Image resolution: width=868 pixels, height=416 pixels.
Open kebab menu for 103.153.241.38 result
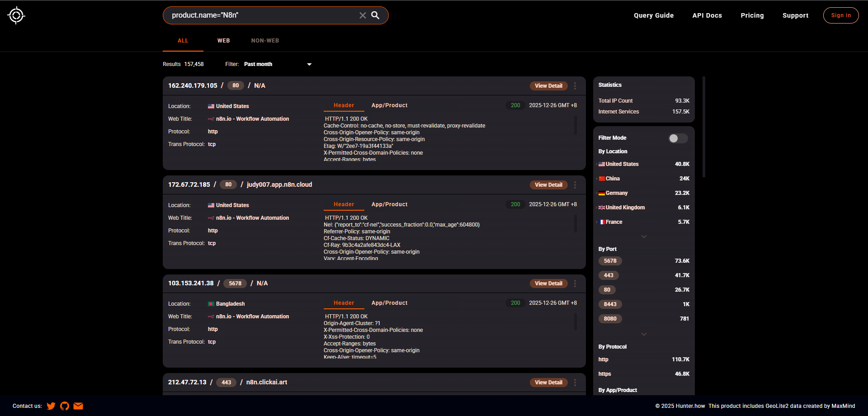pos(575,284)
